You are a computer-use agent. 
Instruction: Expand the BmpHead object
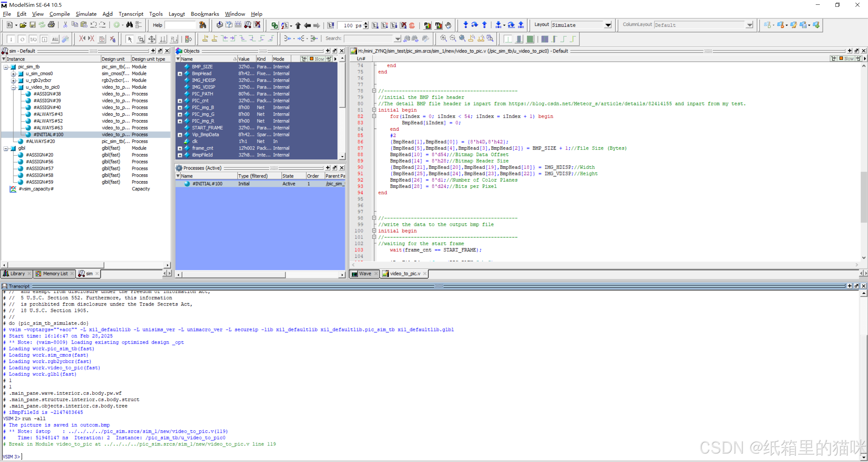pyautogui.click(x=180, y=74)
